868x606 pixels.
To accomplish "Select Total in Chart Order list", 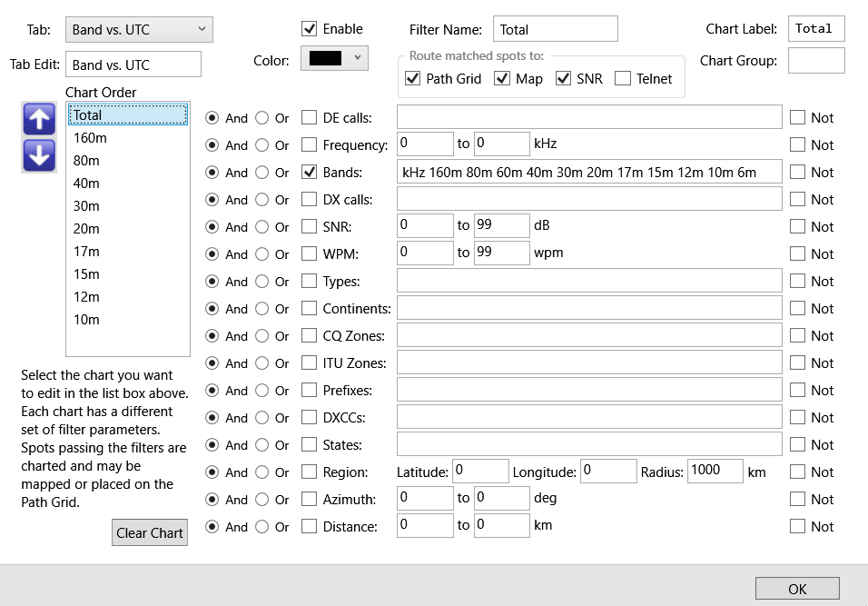I will 128,114.
